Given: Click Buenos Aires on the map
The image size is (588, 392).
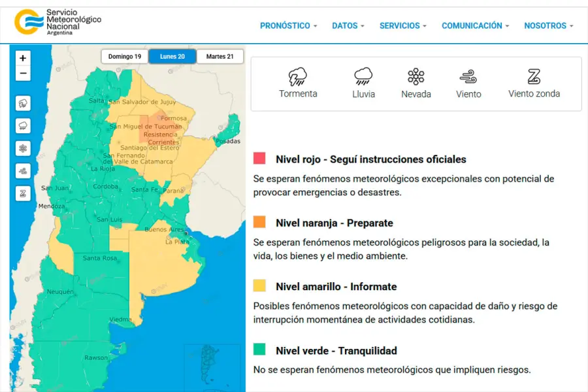Looking at the screenshot, I should tap(165, 229).
